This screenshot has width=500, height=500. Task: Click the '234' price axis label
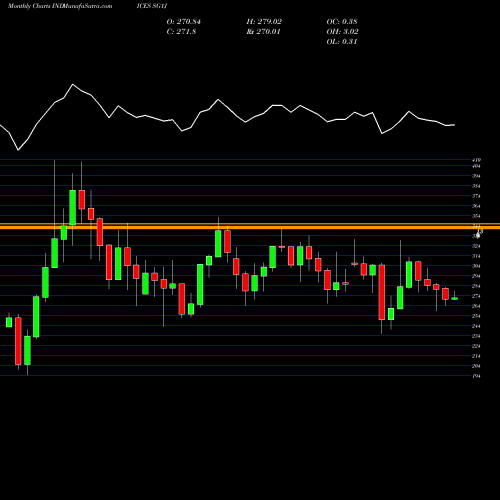[476, 336]
